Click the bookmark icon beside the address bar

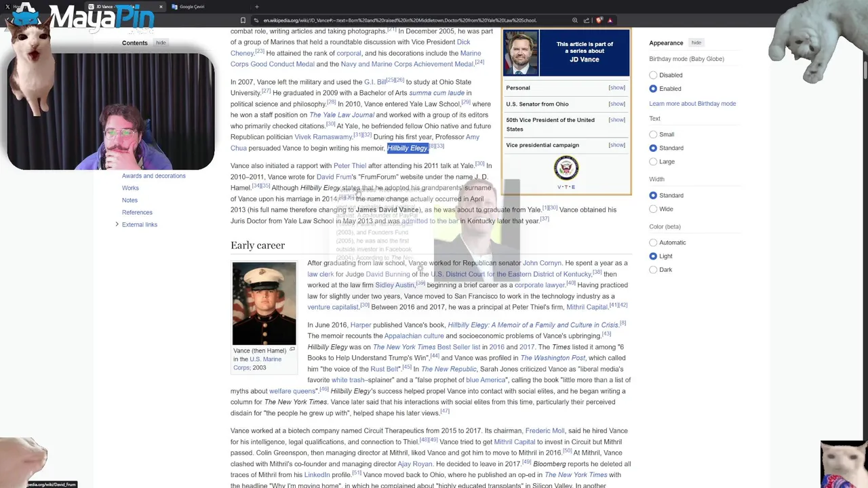coord(243,20)
